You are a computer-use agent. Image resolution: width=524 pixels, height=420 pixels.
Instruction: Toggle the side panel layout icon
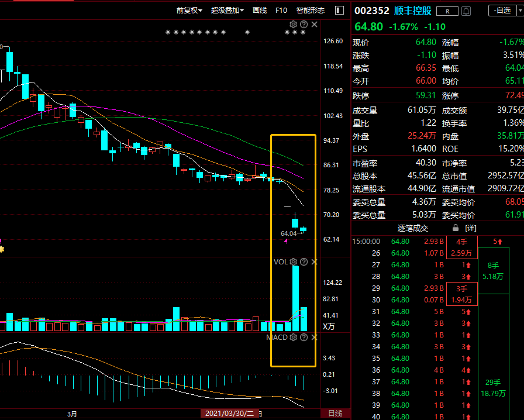point(339,11)
